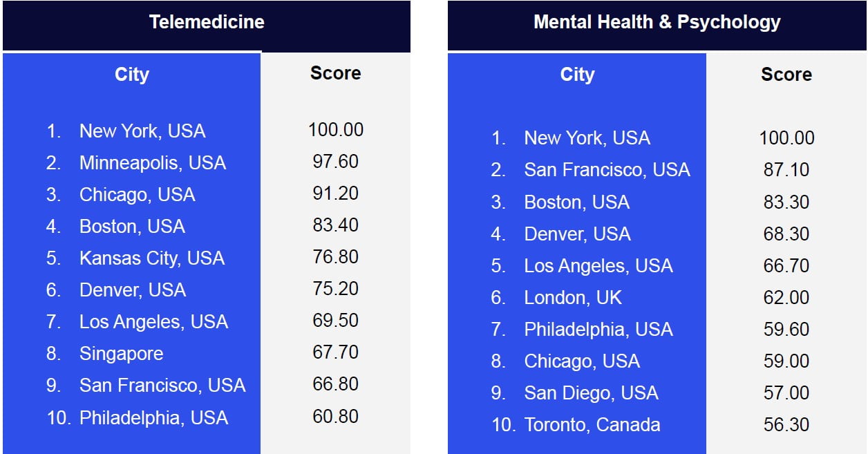
Task: Click the 97.60 score value
Action: tap(335, 162)
